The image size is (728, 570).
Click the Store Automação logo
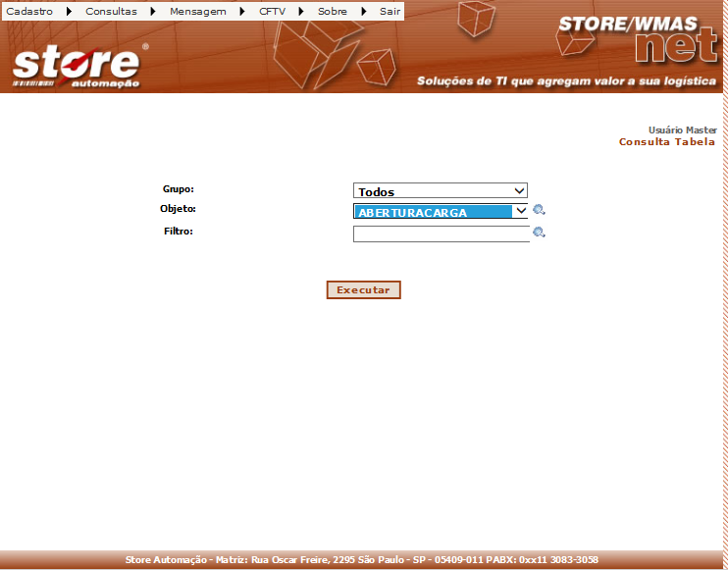[x=78, y=65]
